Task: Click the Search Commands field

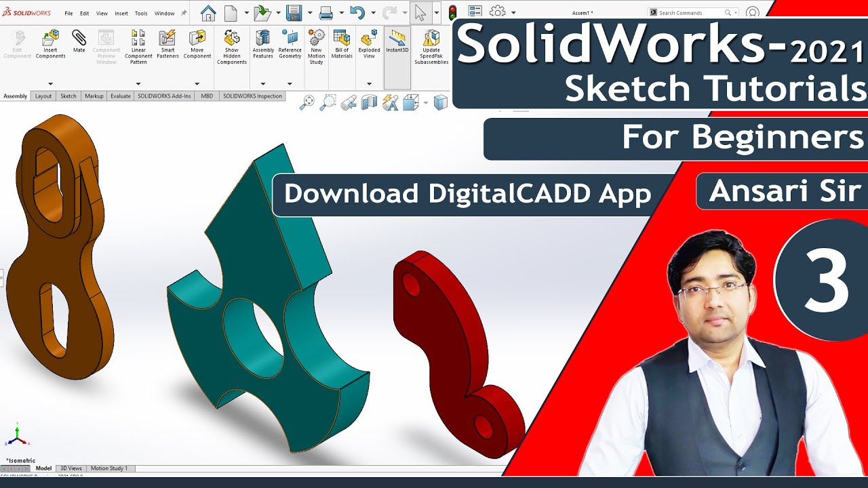Action: (x=694, y=12)
